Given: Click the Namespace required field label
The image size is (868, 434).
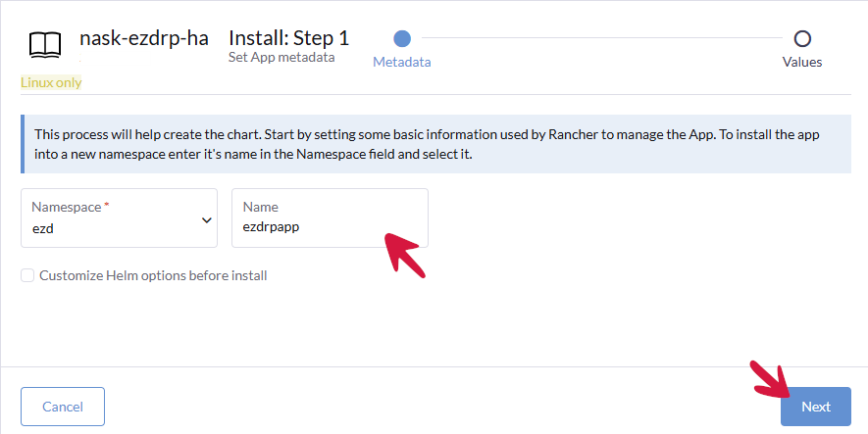Looking at the screenshot, I should coord(69,207).
